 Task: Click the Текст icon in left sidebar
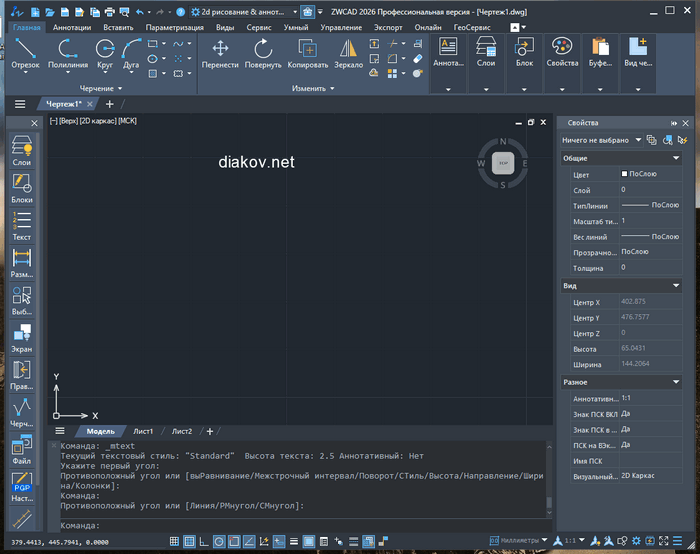click(21, 223)
